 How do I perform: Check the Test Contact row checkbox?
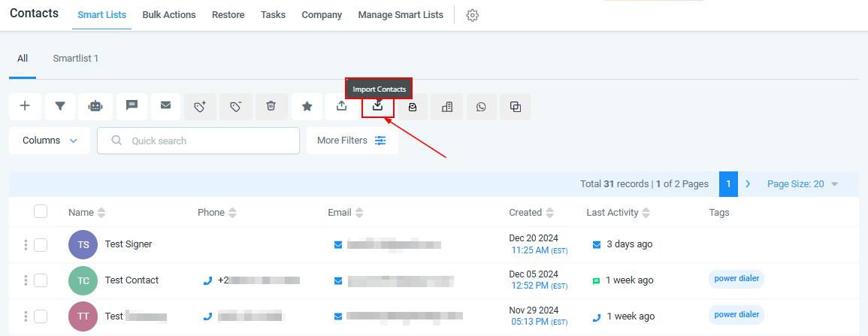pyautogui.click(x=41, y=280)
